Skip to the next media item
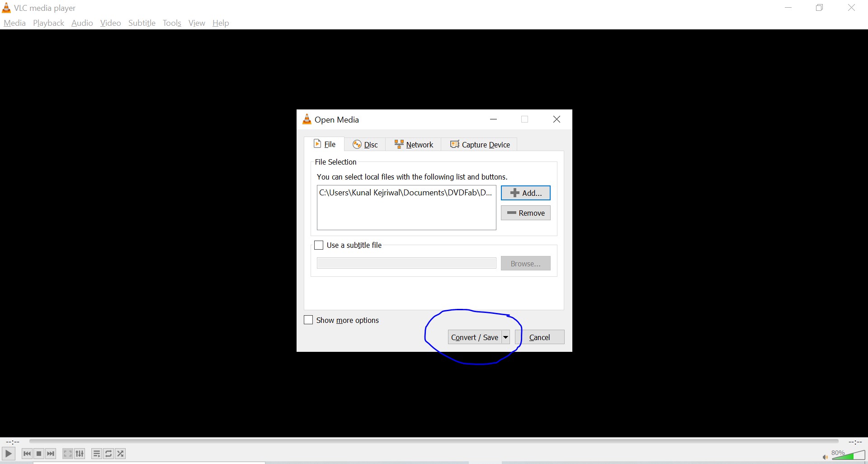This screenshot has width=868, height=464. tap(51, 454)
